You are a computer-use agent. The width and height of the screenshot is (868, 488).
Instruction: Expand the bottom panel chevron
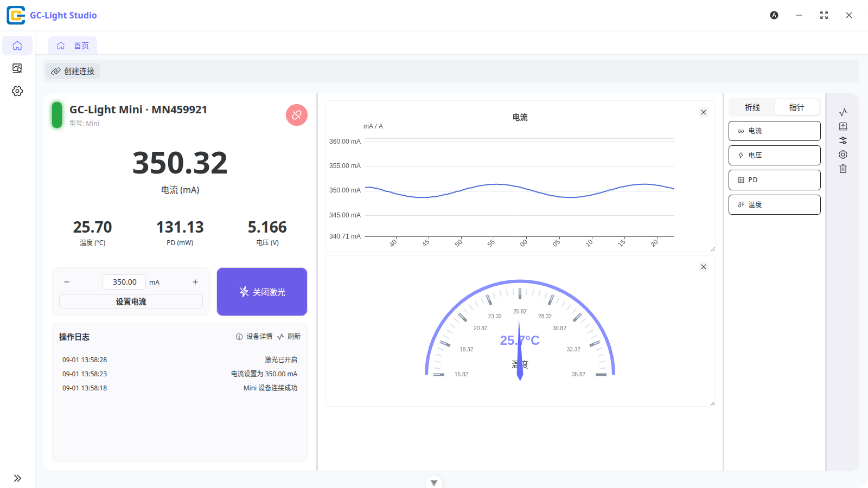[434, 482]
